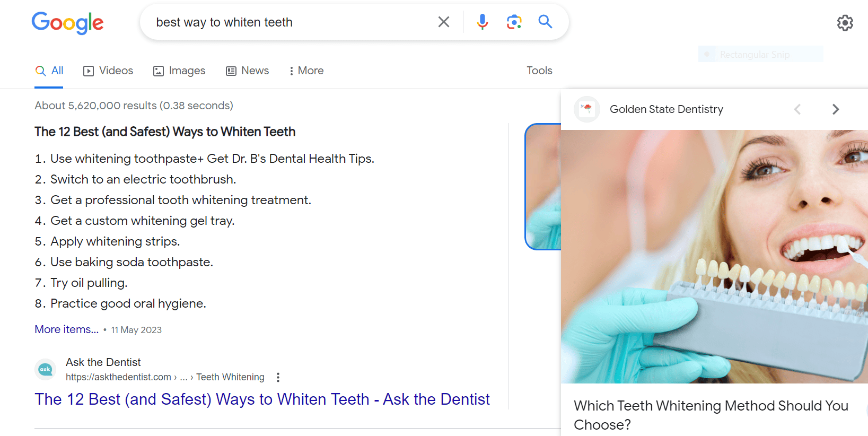Switch to the News tab

pos(247,71)
